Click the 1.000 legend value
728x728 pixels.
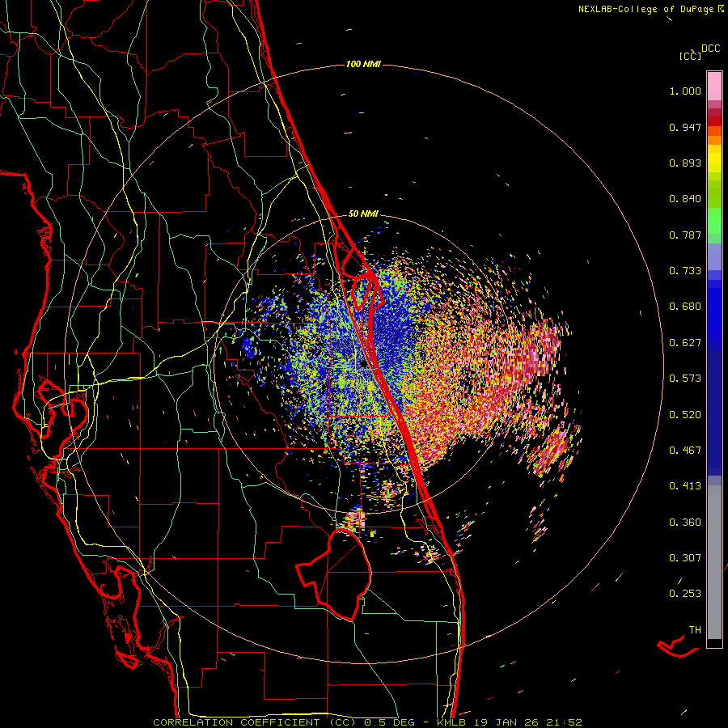tap(685, 91)
